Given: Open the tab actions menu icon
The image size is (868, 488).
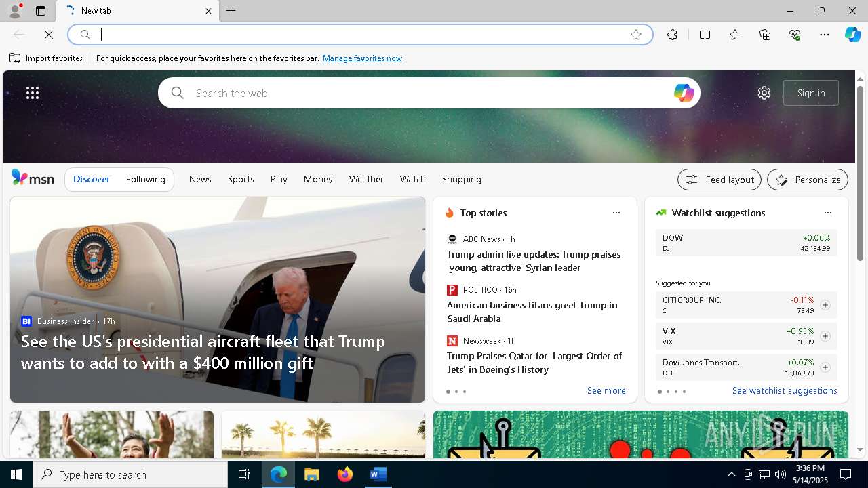Looking at the screenshot, I should [x=41, y=11].
